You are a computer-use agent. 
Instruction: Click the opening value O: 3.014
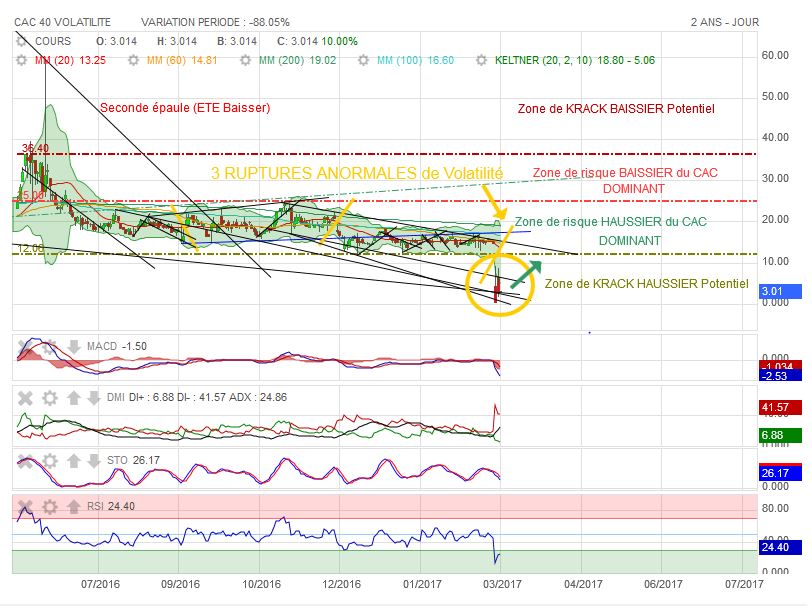click(x=117, y=41)
